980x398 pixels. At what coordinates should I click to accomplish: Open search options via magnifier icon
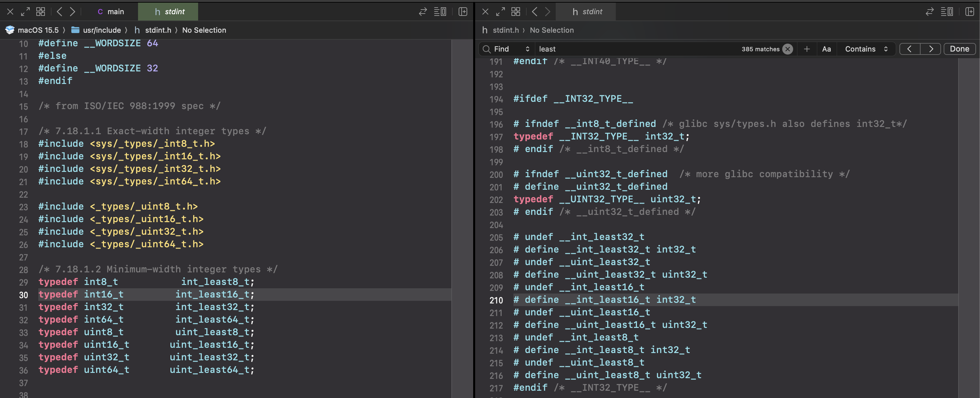[486, 49]
